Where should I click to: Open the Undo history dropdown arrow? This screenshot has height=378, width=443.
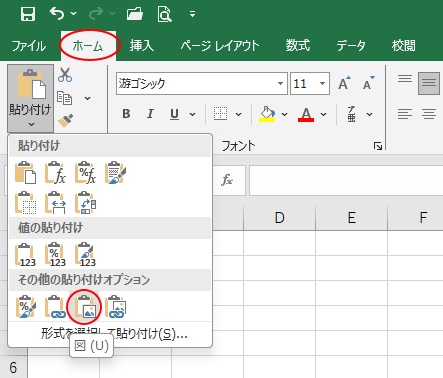tap(74, 14)
